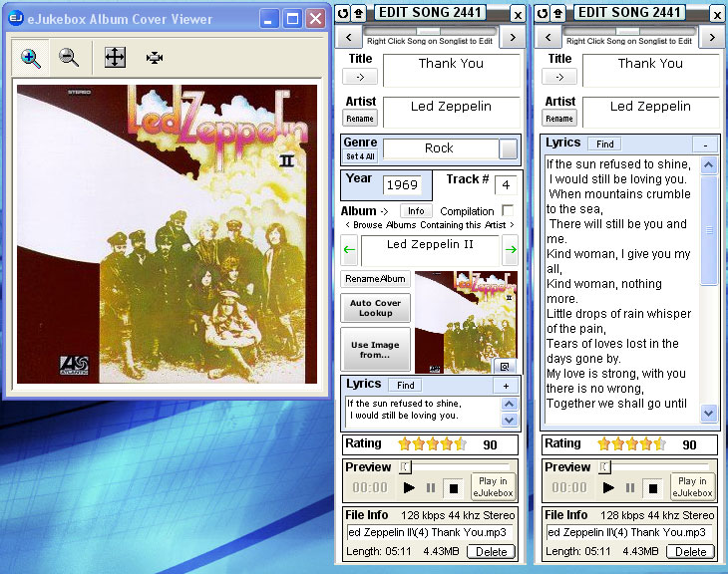Click Play in eJukebox in middle window

coord(493,487)
